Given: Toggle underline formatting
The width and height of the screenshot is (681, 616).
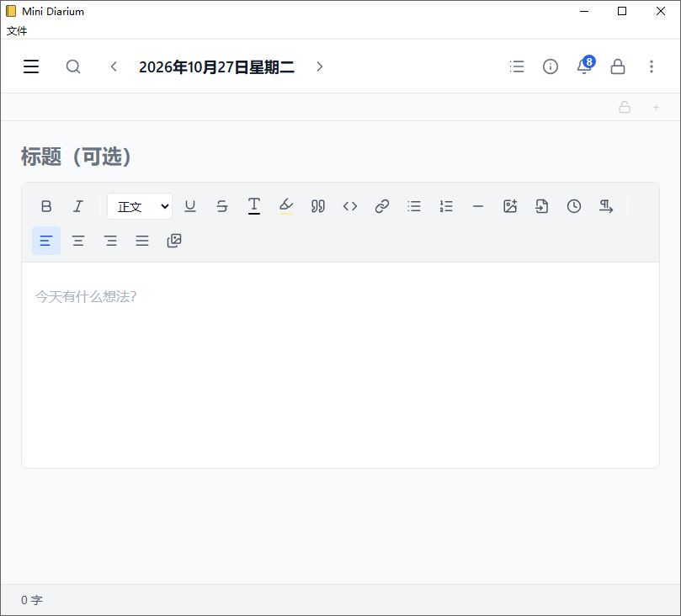Looking at the screenshot, I should 190,206.
